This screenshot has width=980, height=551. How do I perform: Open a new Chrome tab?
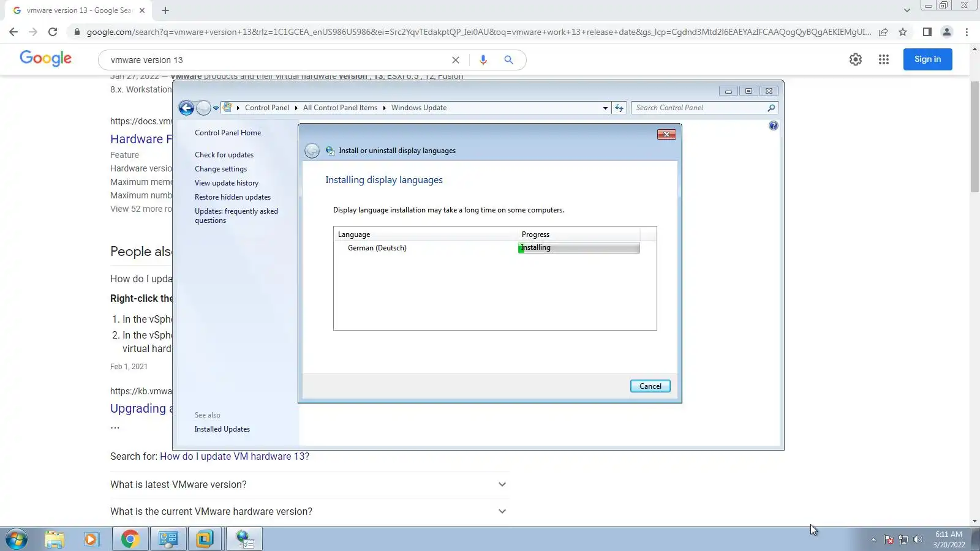coord(165,10)
